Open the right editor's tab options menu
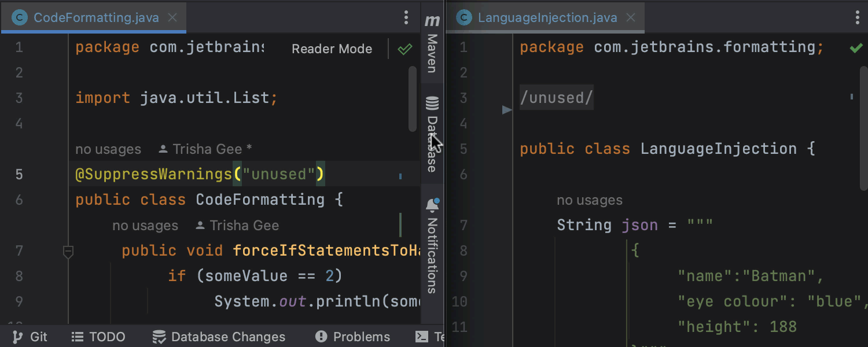868x347 pixels. pos(857,17)
